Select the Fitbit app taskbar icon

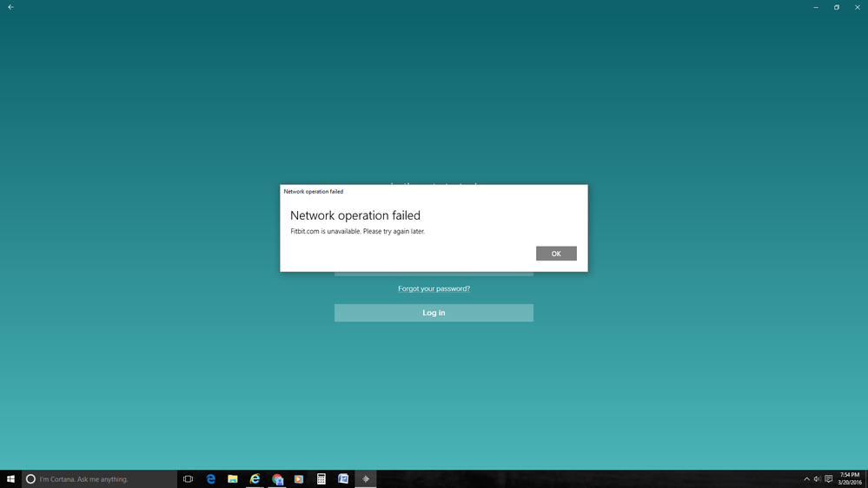[365, 479]
